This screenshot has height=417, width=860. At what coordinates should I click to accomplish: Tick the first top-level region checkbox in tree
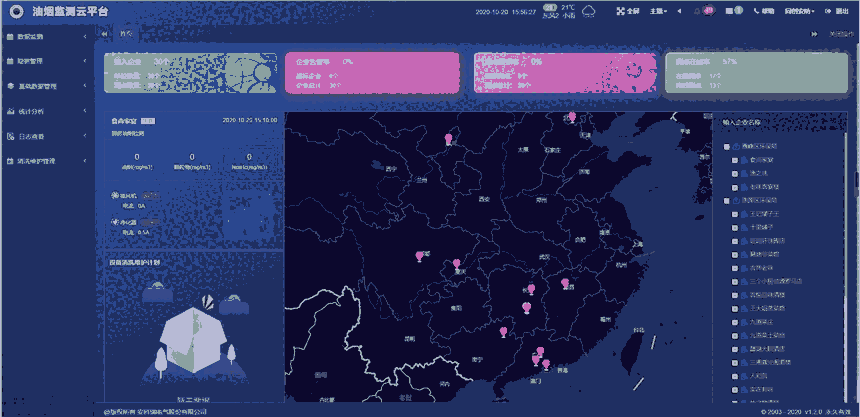(x=727, y=147)
